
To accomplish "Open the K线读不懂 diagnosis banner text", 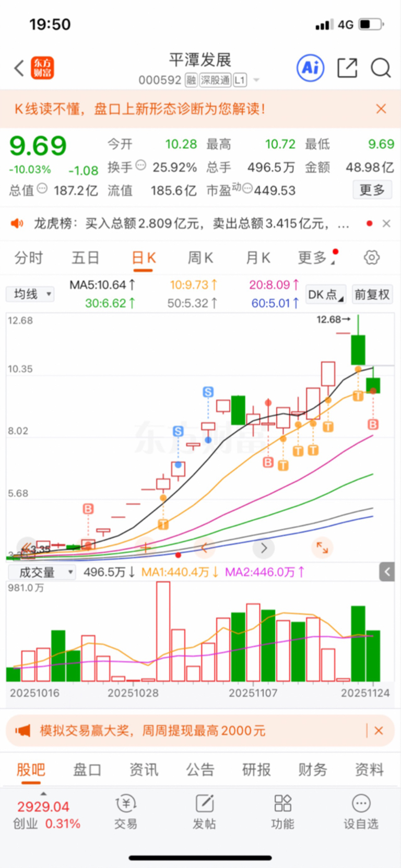I will tap(140, 109).
